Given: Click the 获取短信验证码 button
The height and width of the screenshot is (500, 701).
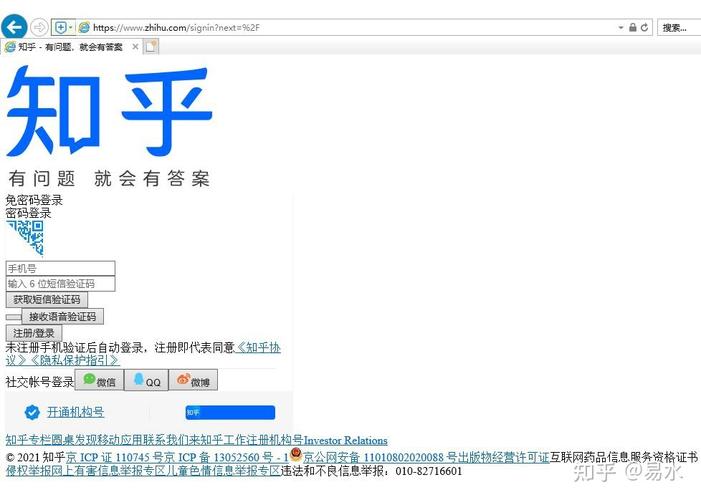Looking at the screenshot, I should pos(46,300).
